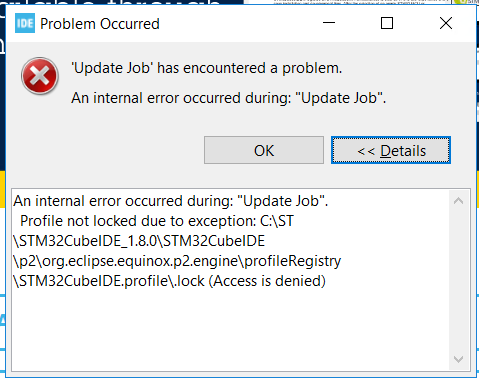Click the details scrollbar up arrow
The width and height of the screenshot is (479, 382).
coord(459,201)
